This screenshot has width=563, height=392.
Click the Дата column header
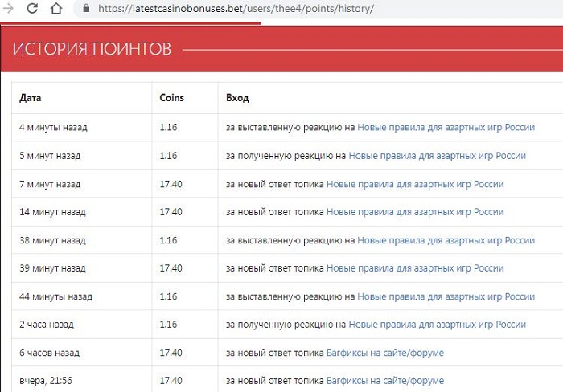[x=31, y=98]
